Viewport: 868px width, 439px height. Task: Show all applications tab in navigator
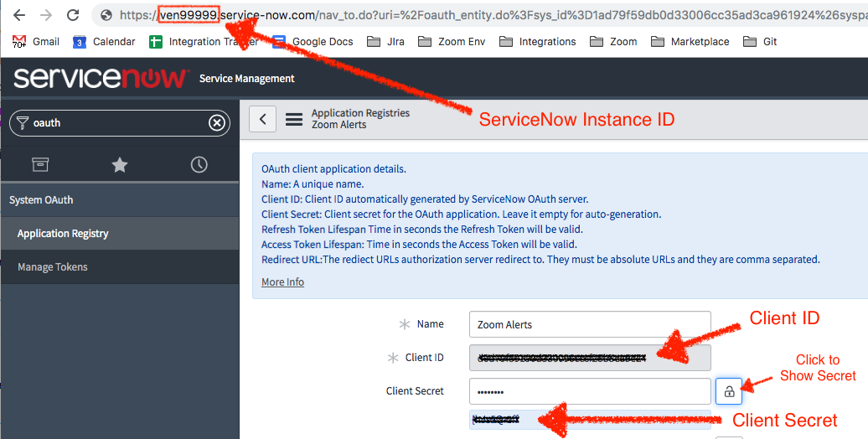[40, 164]
